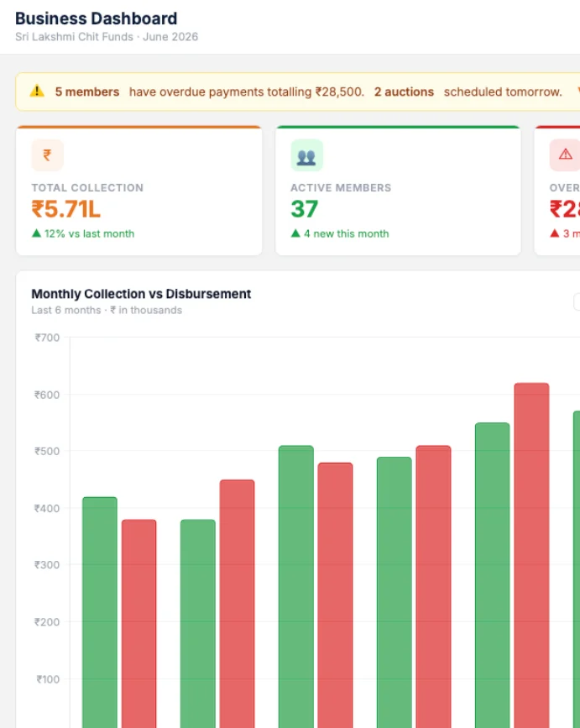
Task: Click the second month's red bar near ₹450
Action: point(237,604)
